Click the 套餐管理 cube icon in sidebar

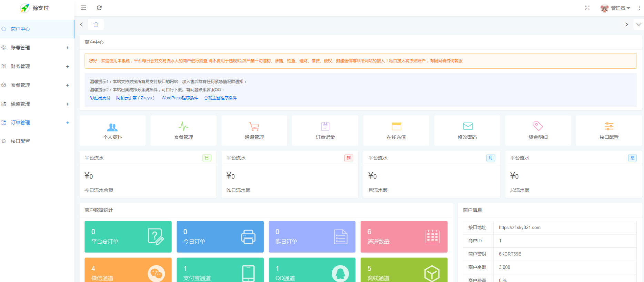point(4,85)
